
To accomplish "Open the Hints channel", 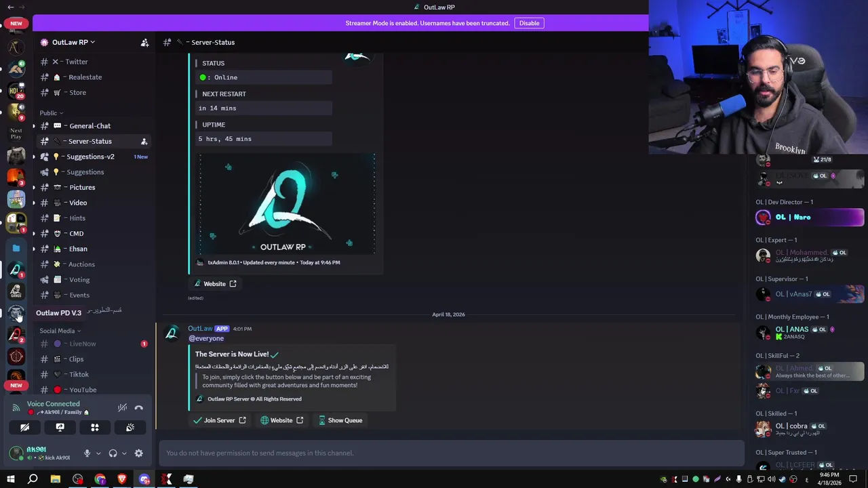I will click(x=94, y=218).
